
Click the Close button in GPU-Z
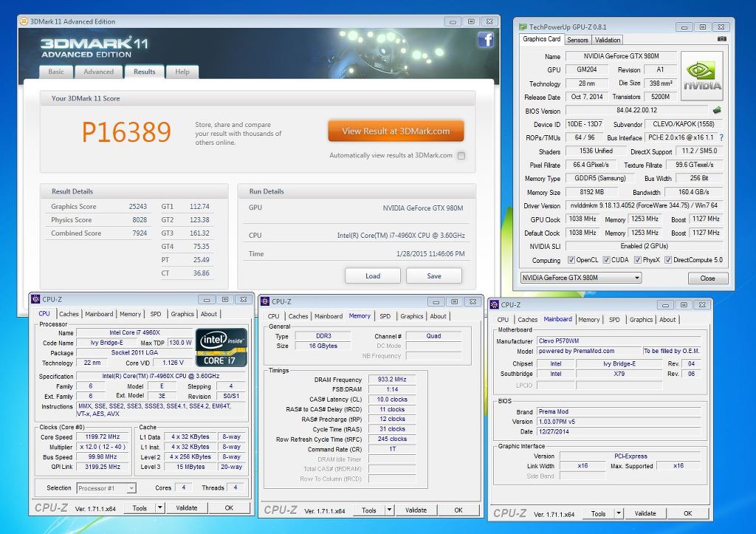(x=707, y=278)
